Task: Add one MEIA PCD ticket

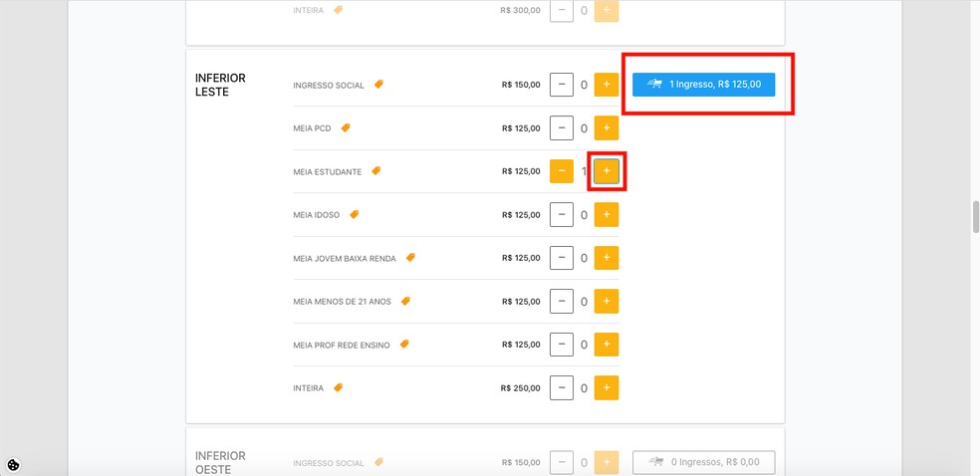Action: tap(607, 128)
